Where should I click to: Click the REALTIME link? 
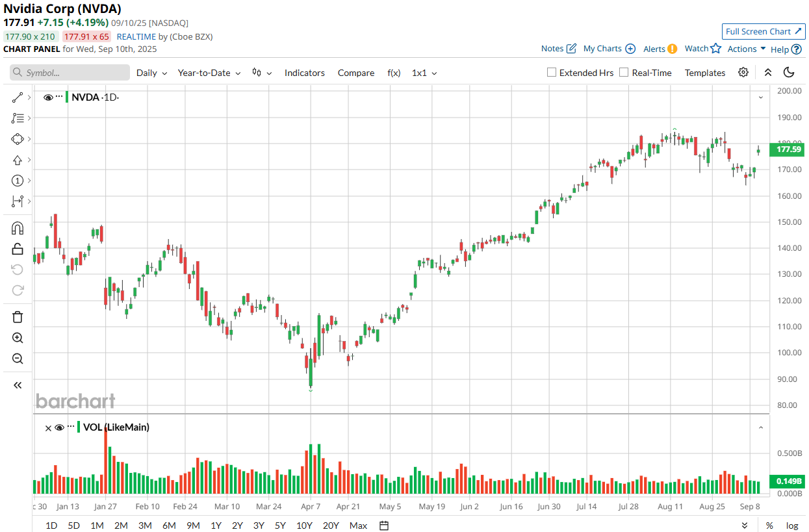point(136,36)
